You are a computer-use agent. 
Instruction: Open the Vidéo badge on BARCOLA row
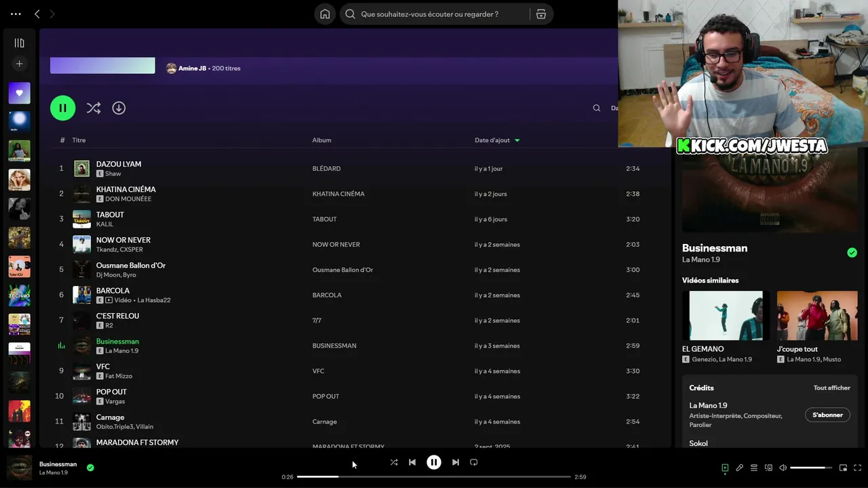(119, 300)
